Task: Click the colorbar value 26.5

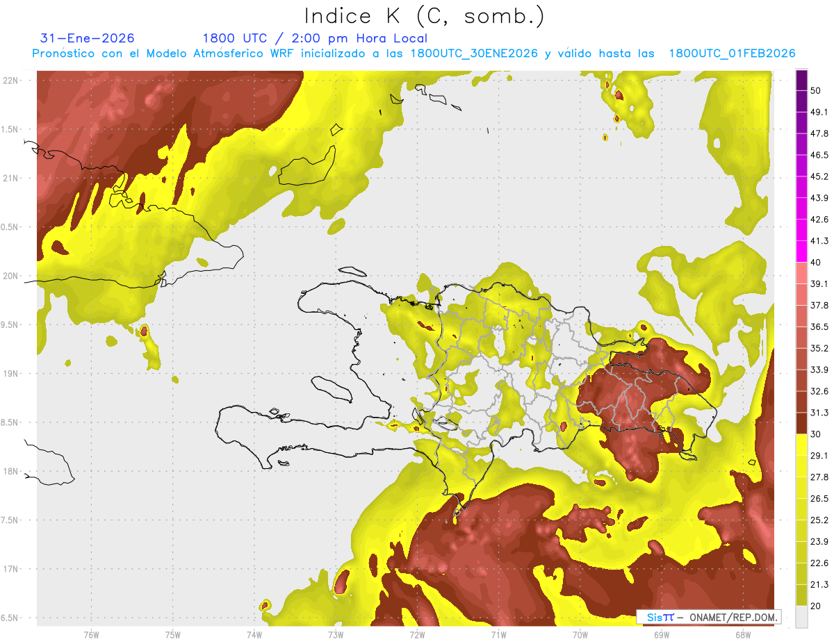Action: 819,499
